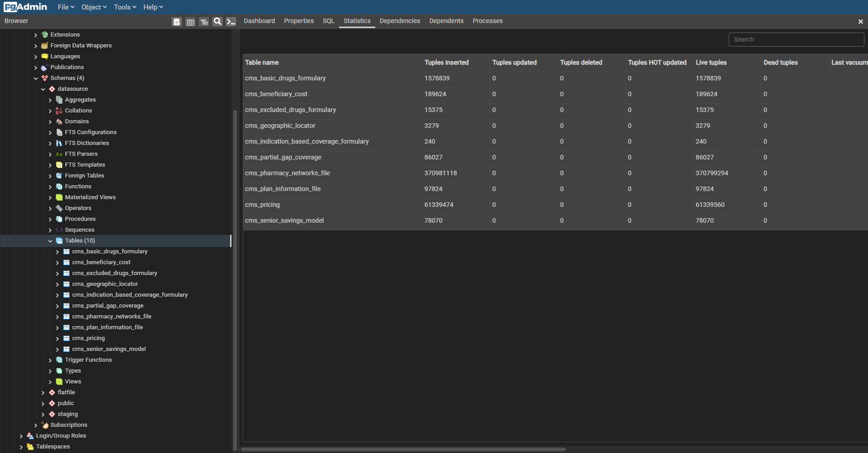The width and height of the screenshot is (868, 453).
Task: Switch to the Processes tab
Action: [488, 21]
